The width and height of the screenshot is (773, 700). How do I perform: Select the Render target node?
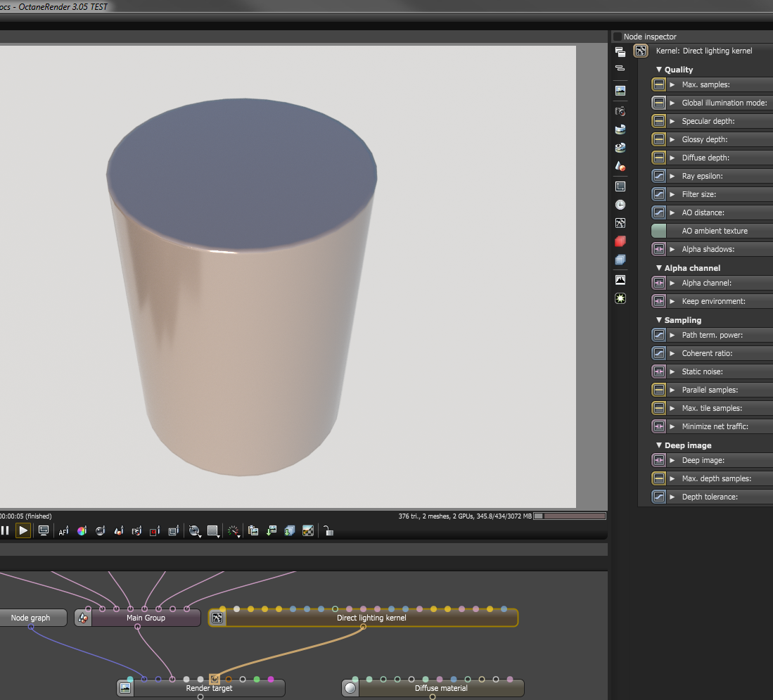(x=209, y=688)
